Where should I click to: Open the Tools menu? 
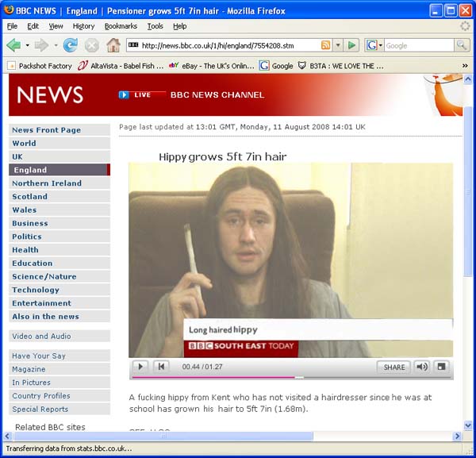[x=155, y=26]
